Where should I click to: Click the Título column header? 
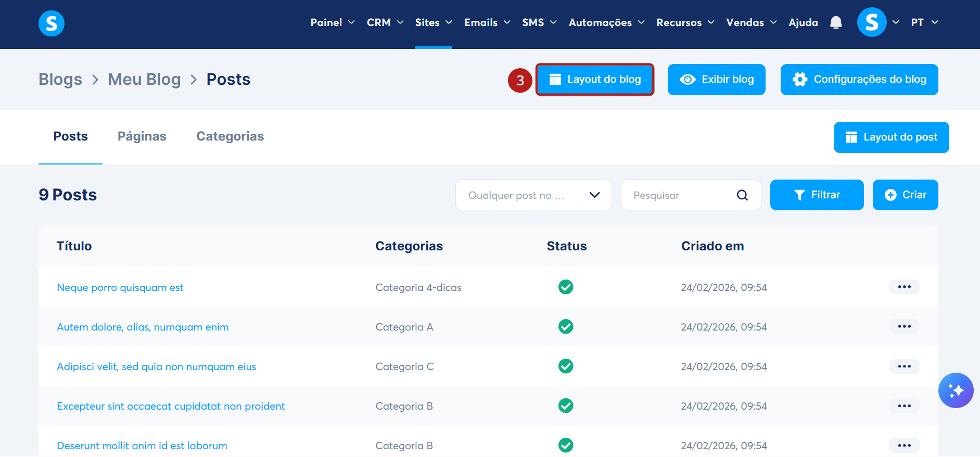(x=74, y=246)
